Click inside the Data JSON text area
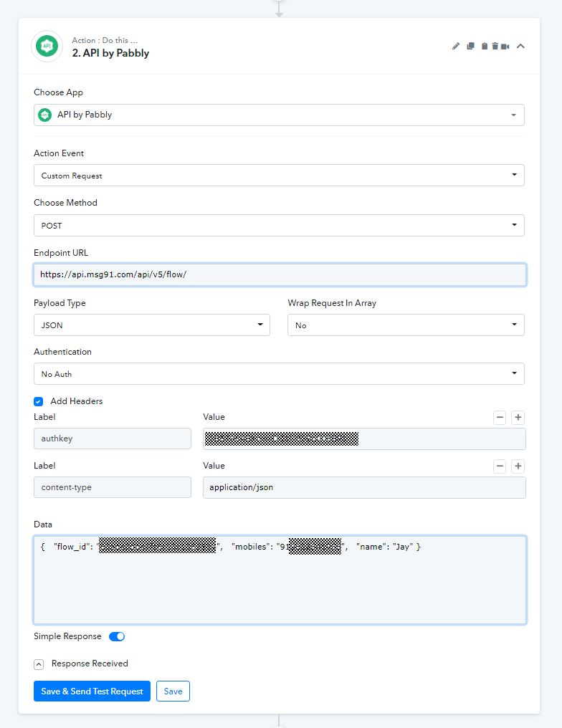This screenshot has height=728, width=562. 280,580
